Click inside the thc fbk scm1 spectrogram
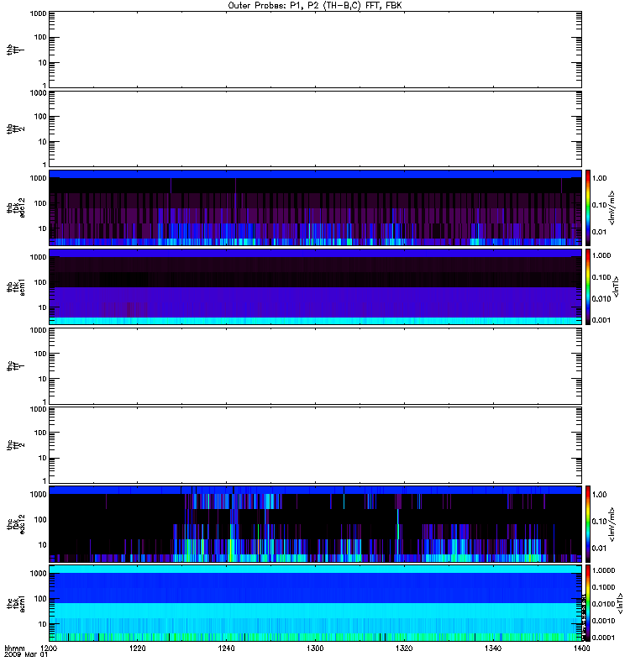This screenshot has height=672, width=630. tap(315, 603)
